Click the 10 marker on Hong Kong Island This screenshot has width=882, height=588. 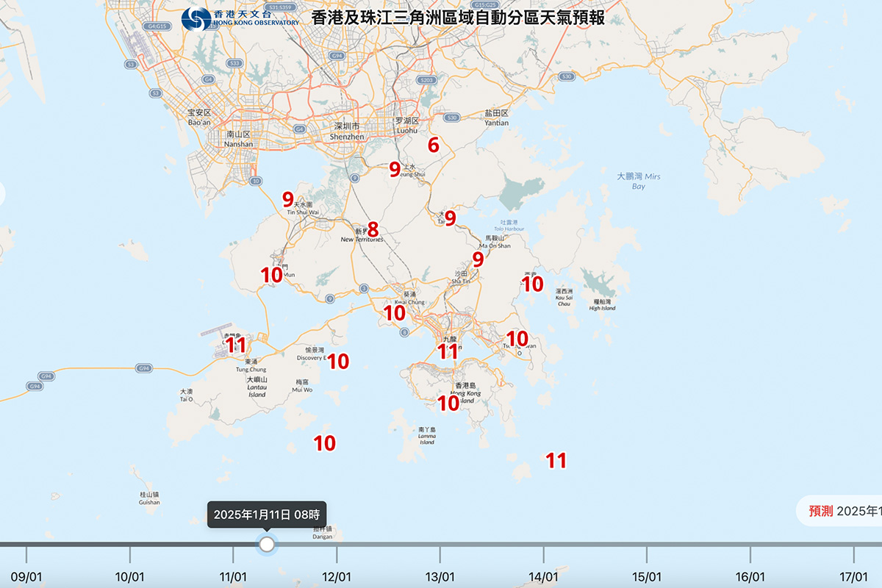point(448,403)
